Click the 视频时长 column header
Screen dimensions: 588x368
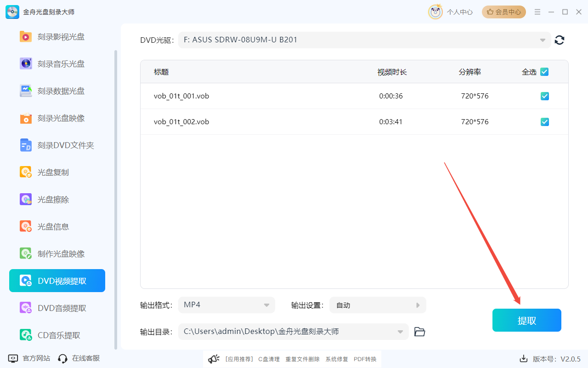pos(392,72)
